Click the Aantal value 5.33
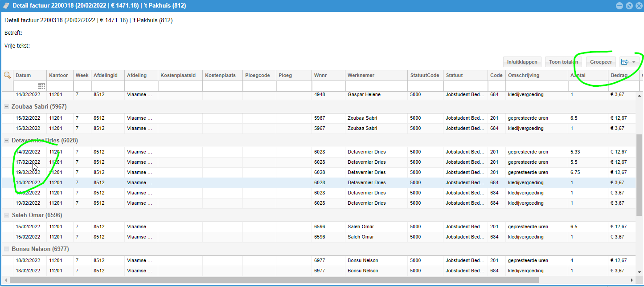The width and height of the screenshot is (644, 287). pos(575,152)
